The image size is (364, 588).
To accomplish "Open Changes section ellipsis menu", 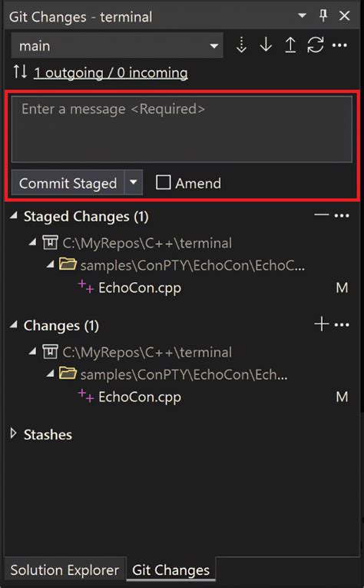I will (342, 325).
